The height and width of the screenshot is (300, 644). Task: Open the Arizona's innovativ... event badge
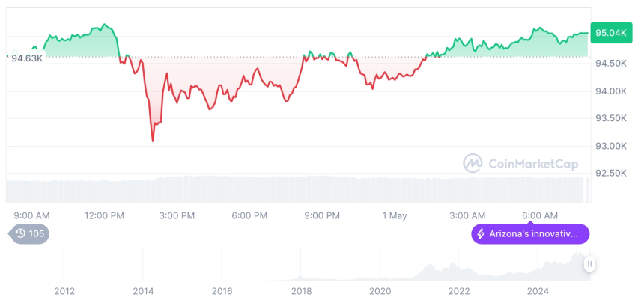point(530,234)
